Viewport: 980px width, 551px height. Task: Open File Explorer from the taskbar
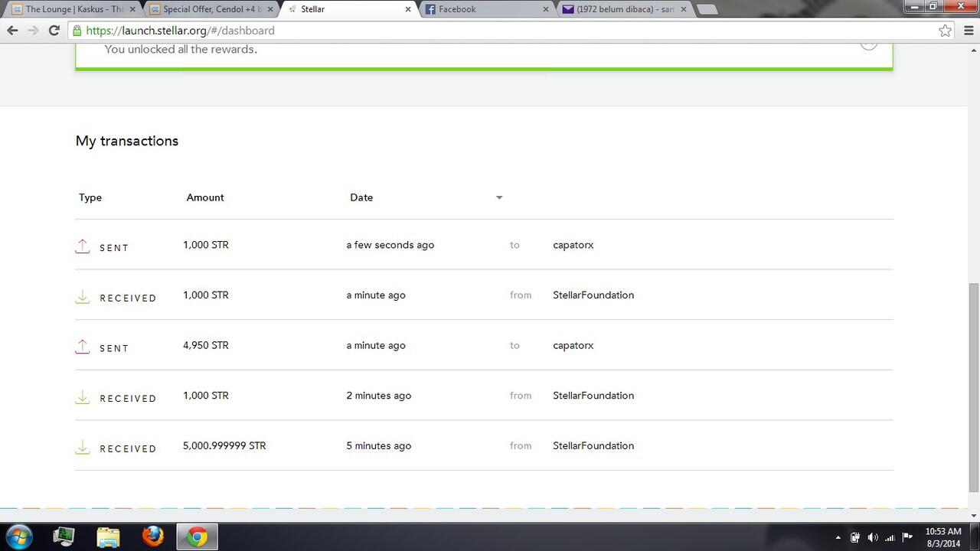pos(108,536)
